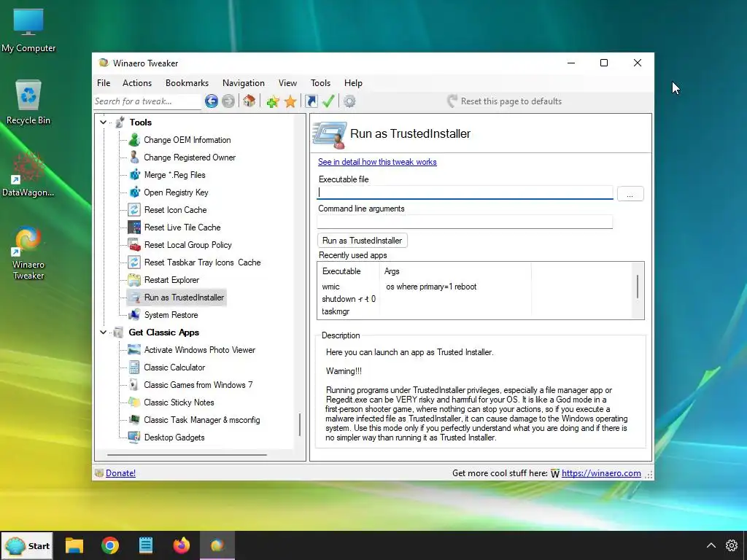Open the Home page toolbar icon

[x=249, y=101]
